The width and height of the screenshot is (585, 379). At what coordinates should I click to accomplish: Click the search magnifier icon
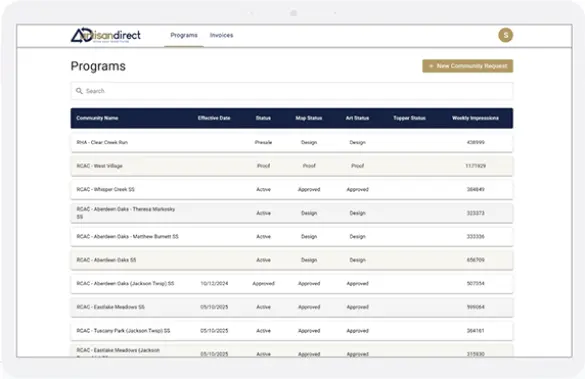pyautogui.click(x=79, y=91)
